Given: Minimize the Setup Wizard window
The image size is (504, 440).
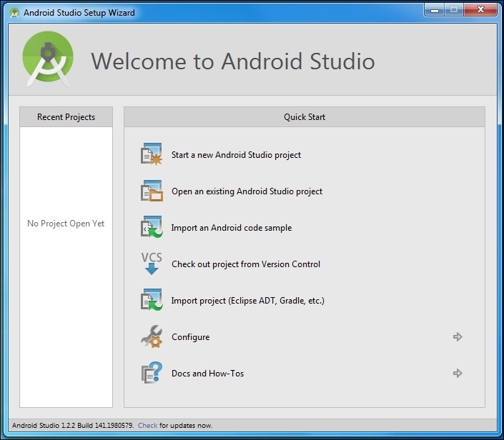Looking at the screenshot, I should [434, 10].
